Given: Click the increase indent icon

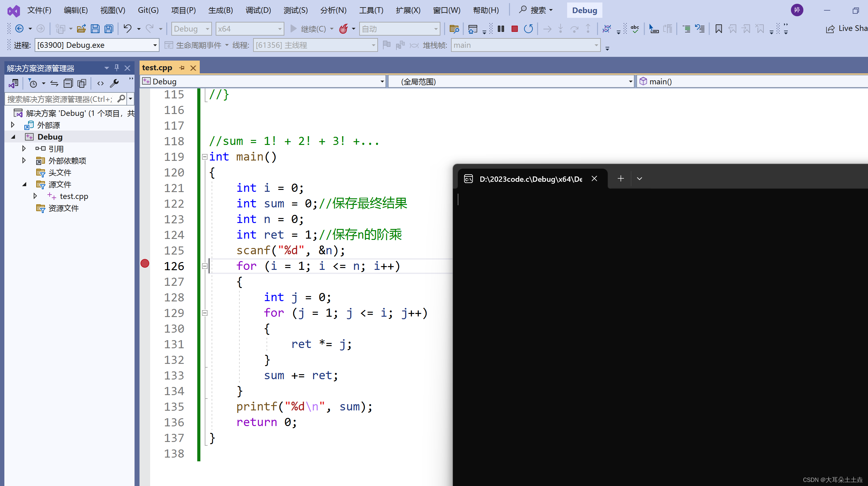Looking at the screenshot, I should click(x=686, y=29).
